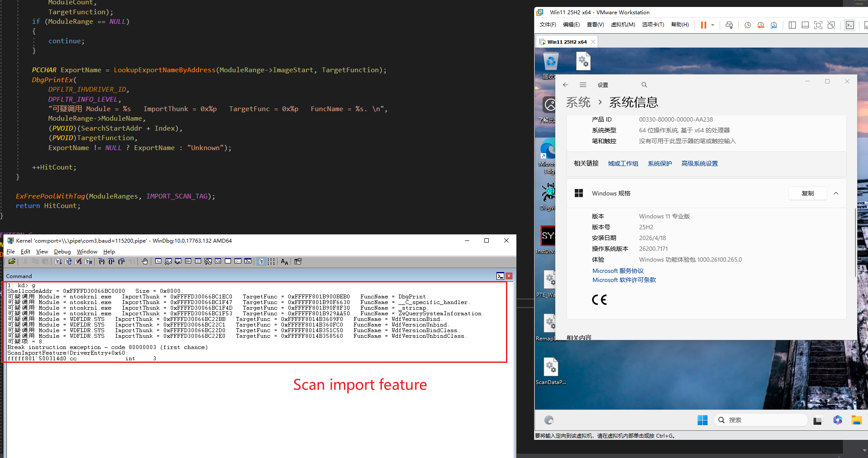Toggle Source mode off (101) icon in WinDbg
The height and width of the screenshot is (458, 868).
271,261
